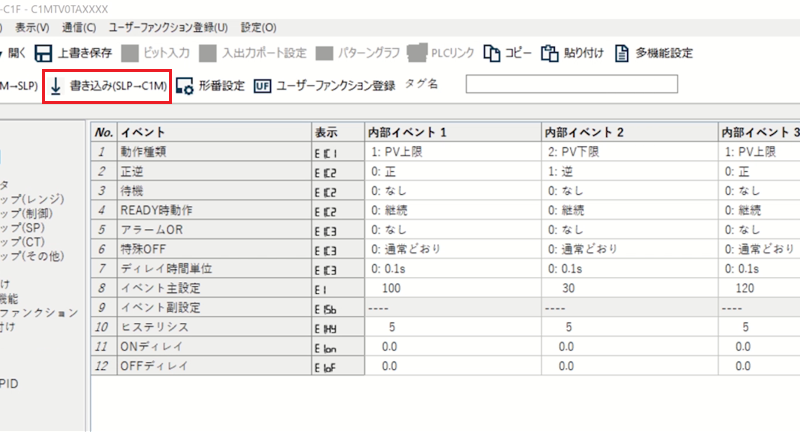800x432 pixels.
Task: Click the ビット入力 toolbar icon
Action: coord(132,53)
